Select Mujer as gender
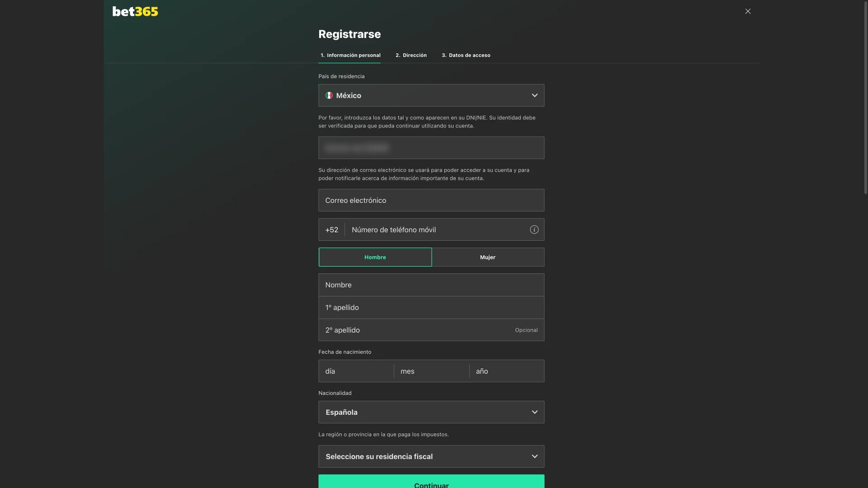 (487, 257)
